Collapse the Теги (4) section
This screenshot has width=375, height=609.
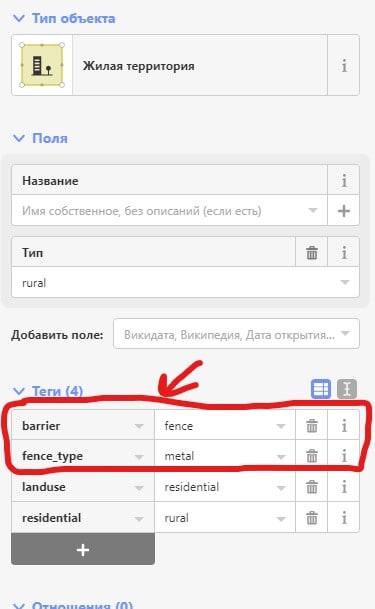pyautogui.click(x=48, y=391)
